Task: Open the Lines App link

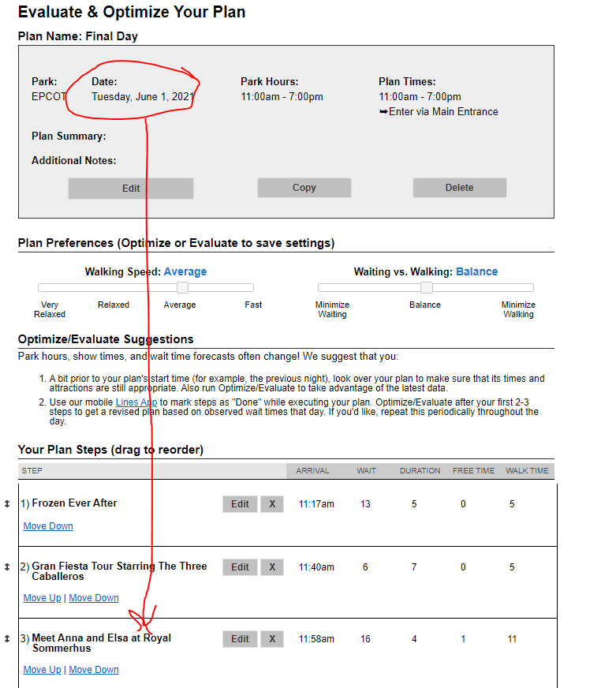Action: click(136, 402)
